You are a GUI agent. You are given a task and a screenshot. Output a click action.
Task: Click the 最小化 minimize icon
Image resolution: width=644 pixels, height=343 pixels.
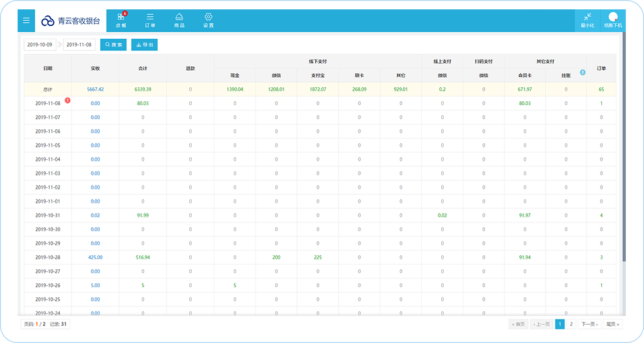click(587, 20)
